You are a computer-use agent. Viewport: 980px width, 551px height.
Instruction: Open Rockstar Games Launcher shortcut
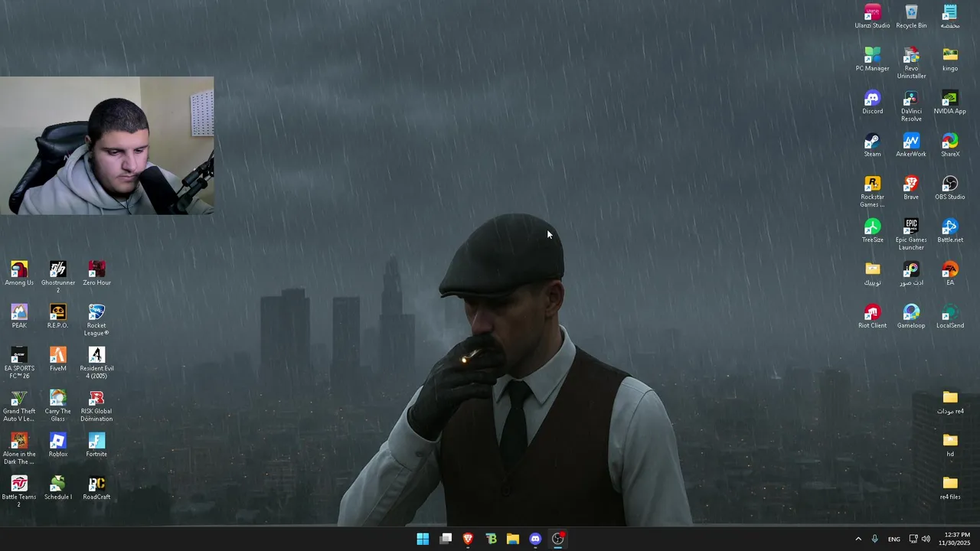[x=872, y=191]
